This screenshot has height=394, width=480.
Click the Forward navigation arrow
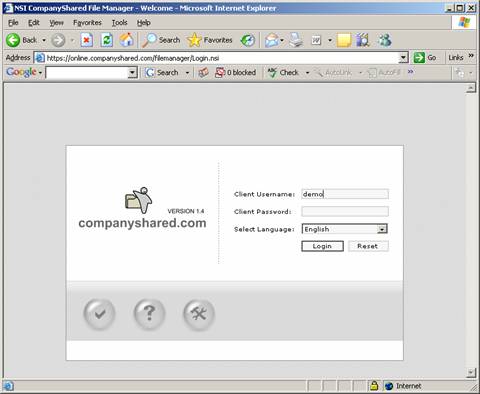[58, 40]
